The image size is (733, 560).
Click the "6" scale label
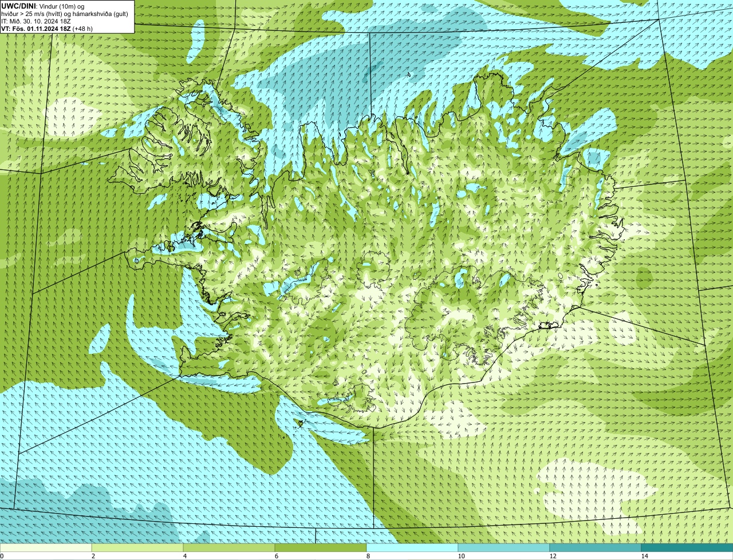click(276, 556)
